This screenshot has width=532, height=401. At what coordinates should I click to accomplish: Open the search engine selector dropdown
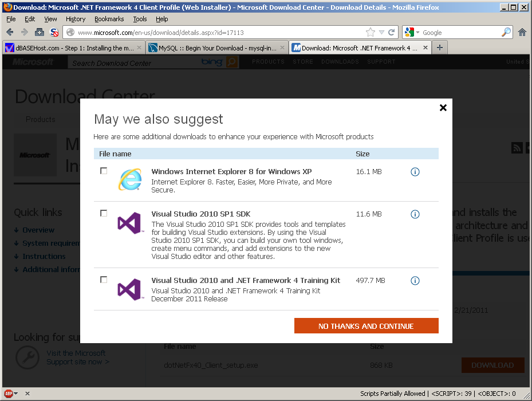(417, 33)
